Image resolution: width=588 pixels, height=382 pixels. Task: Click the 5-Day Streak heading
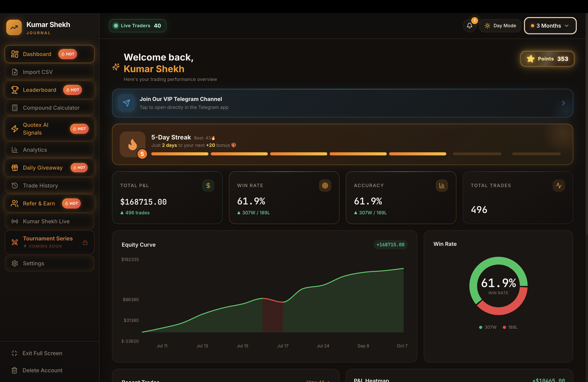click(x=171, y=137)
